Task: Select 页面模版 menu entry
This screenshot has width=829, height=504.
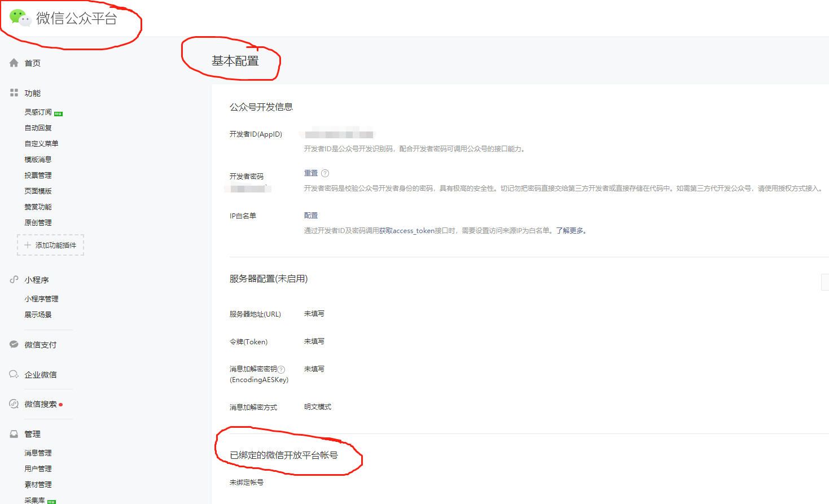Action: (x=38, y=191)
